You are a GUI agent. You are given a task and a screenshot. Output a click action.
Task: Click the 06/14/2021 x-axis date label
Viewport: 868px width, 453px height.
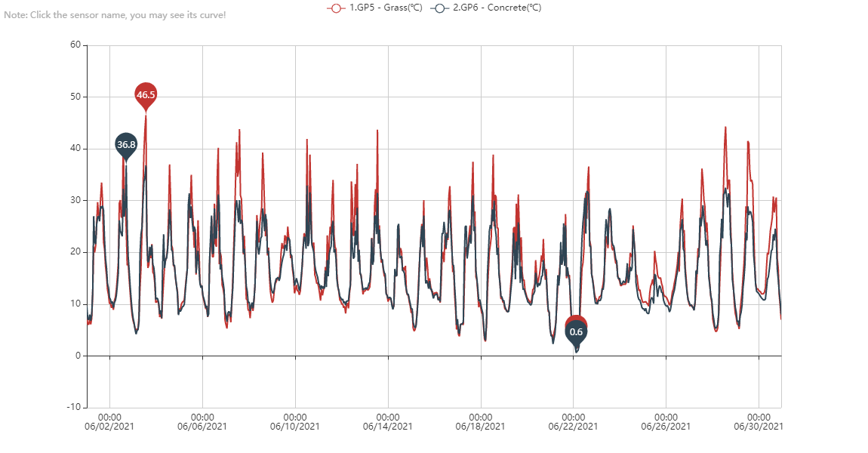point(388,427)
